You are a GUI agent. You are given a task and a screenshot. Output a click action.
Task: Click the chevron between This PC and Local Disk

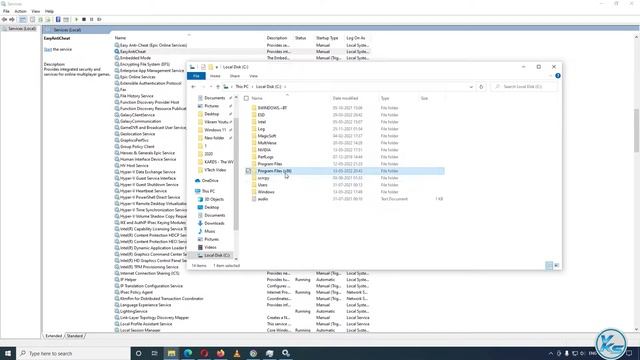coord(252,87)
